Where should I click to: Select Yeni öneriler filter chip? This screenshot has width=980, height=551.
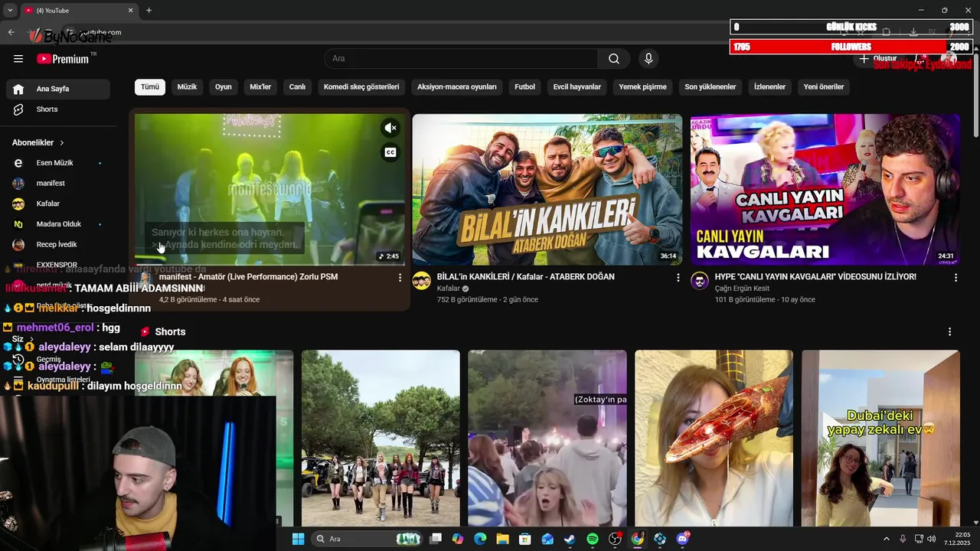[824, 87]
